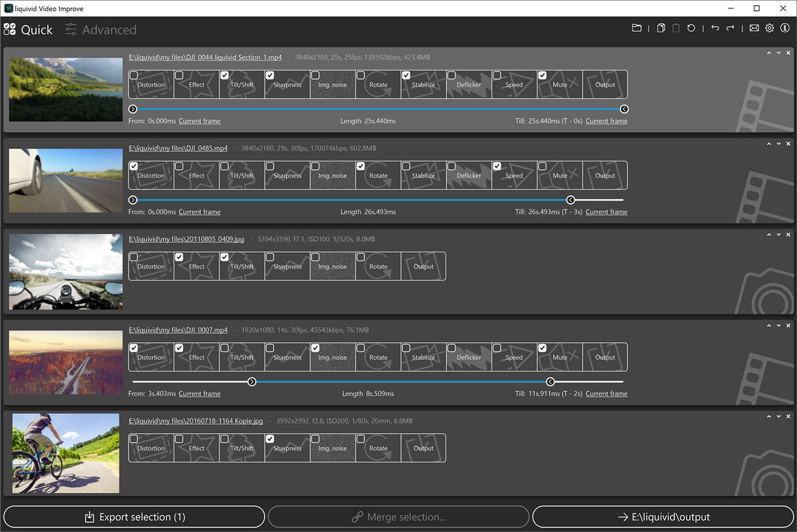Enable Distortion for DJI_0044 video
The image size is (797, 532).
(x=134, y=76)
